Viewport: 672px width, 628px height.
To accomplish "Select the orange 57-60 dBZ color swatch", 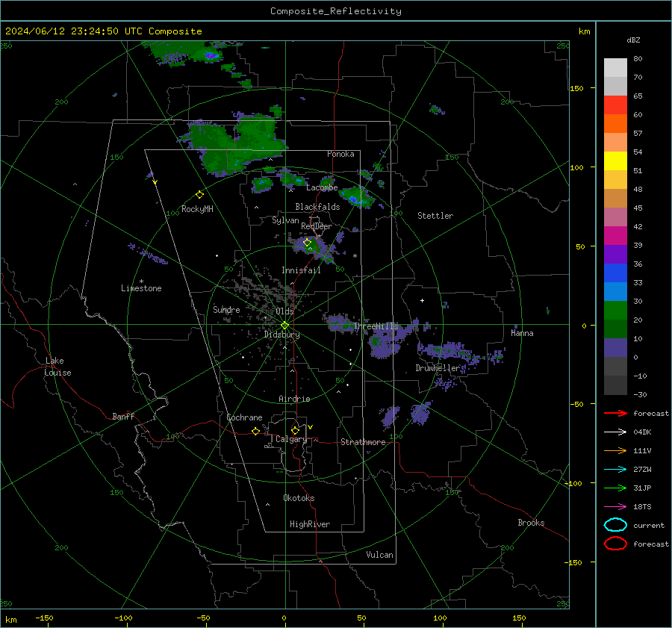I will point(615,124).
